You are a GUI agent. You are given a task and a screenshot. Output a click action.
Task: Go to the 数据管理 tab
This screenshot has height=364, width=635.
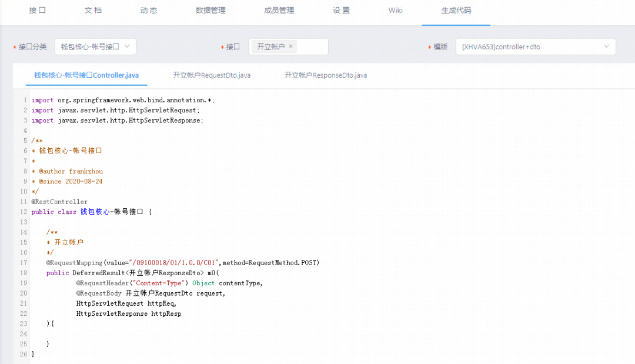coord(210,11)
